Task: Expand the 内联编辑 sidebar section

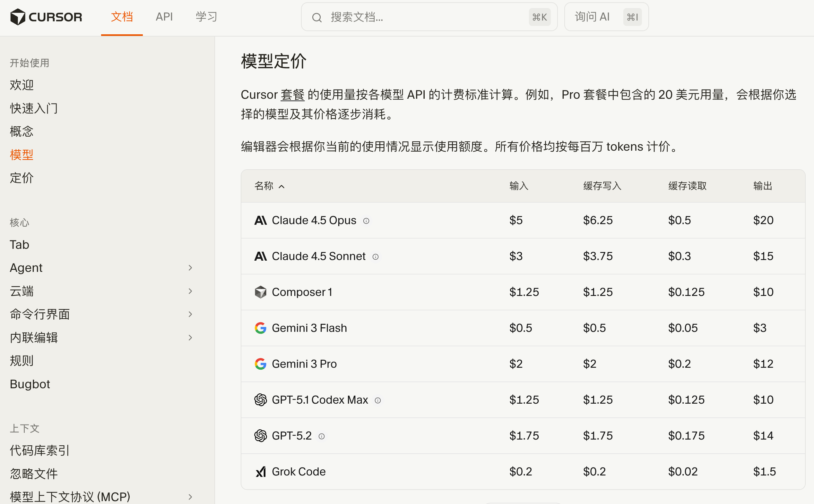Action: (190, 337)
